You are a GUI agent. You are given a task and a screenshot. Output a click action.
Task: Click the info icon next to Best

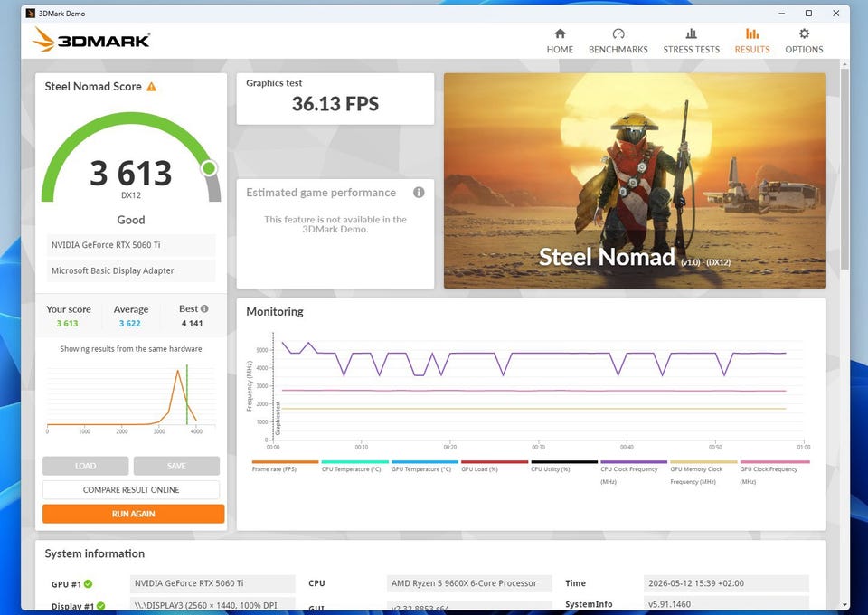click(204, 309)
